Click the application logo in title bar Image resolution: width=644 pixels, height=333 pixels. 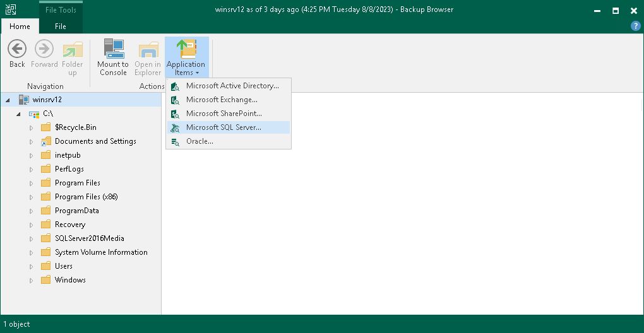[11, 10]
